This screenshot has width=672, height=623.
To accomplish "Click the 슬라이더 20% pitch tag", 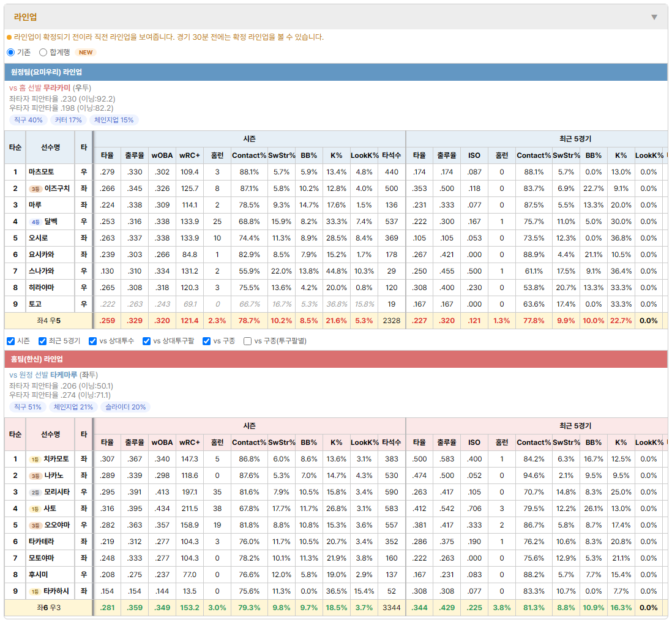I will (125, 407).
